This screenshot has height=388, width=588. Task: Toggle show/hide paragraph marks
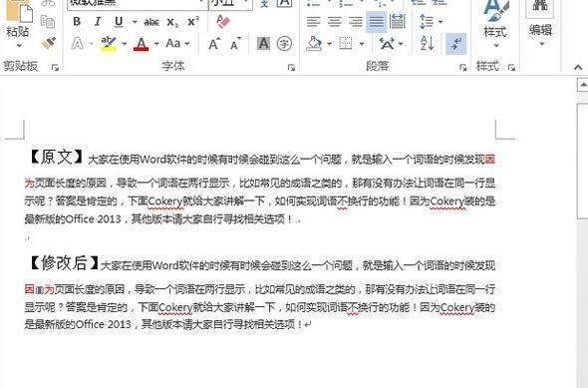tap(456, 44)
